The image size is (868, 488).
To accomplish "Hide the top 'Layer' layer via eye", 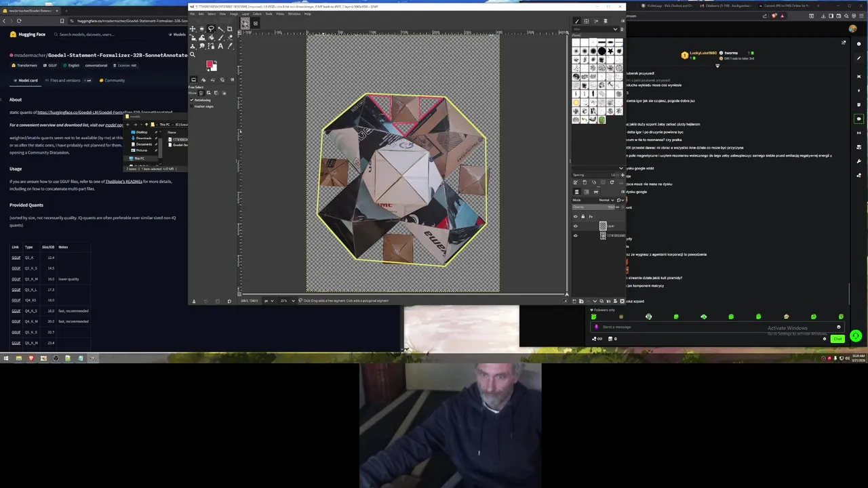I will click(576, 226).
